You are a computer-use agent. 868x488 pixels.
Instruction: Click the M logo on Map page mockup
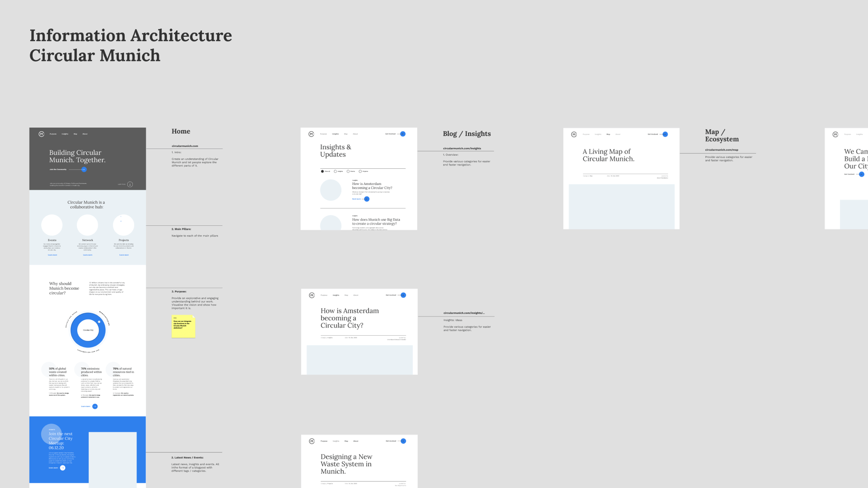coord(574,134)
